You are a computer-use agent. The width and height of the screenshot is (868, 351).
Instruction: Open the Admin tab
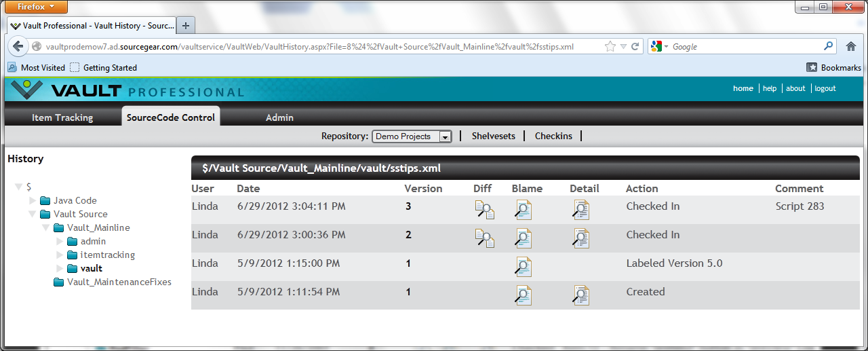pos(279,117)
